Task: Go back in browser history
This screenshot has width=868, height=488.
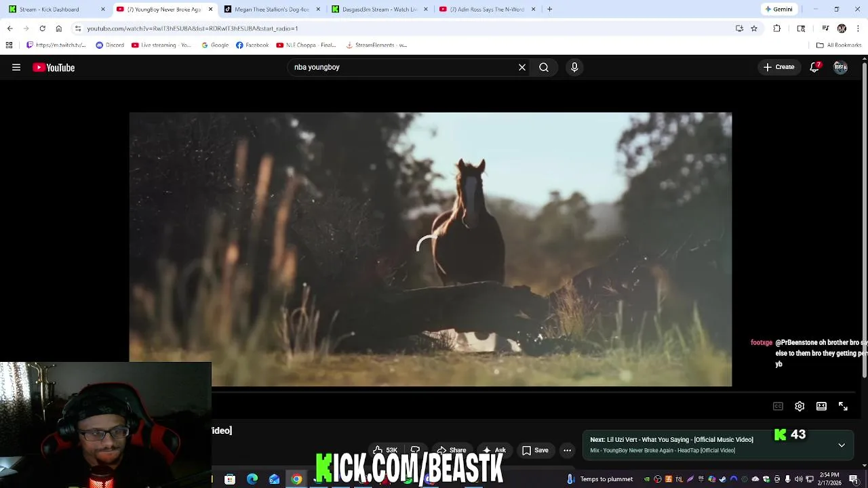Action: 9,28
